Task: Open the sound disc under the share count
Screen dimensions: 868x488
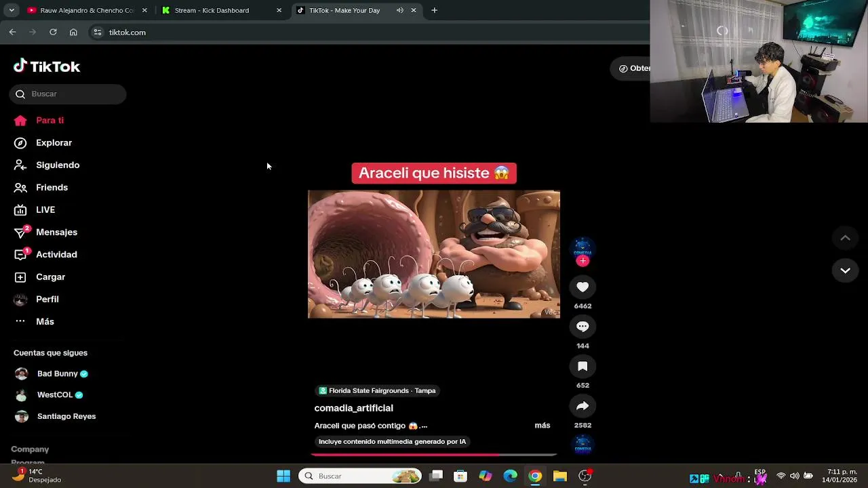Action: (583, 445)
